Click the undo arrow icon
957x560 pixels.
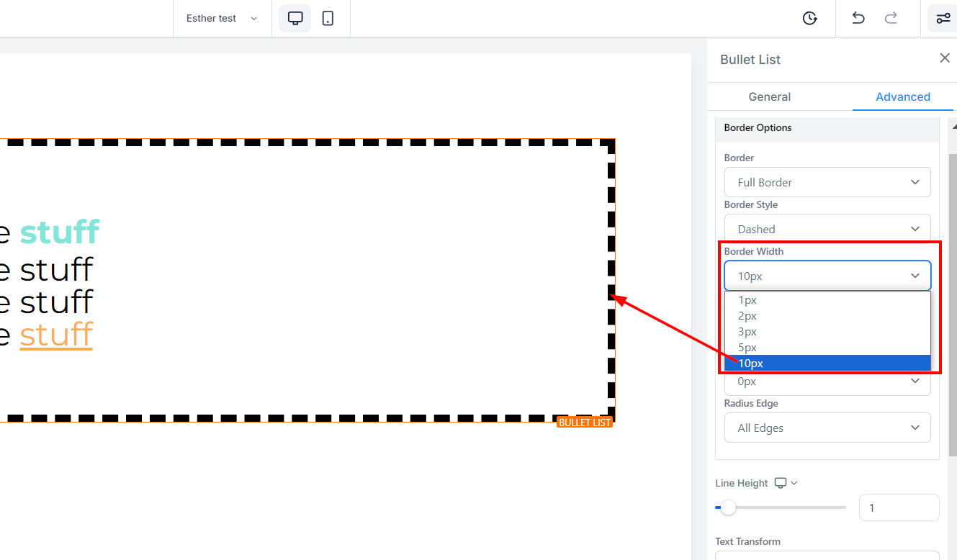[858, 19]
